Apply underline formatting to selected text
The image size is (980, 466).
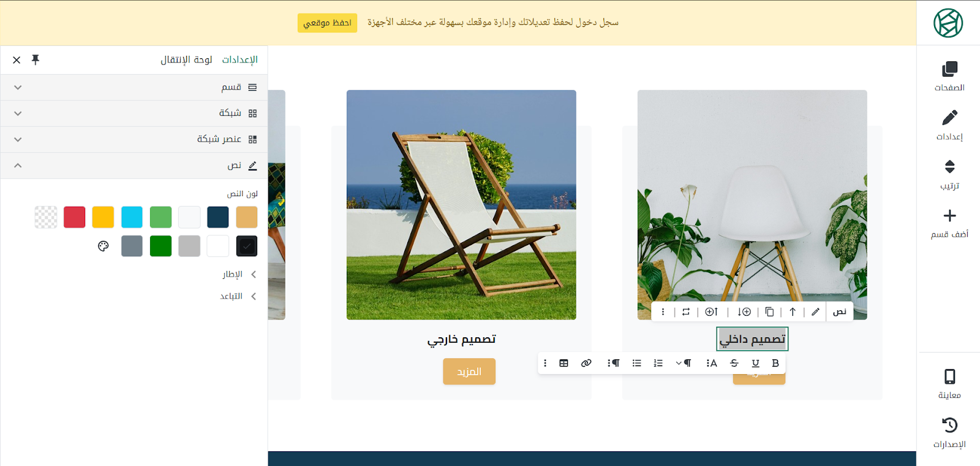pyautogui.click(x=755, y=363)
